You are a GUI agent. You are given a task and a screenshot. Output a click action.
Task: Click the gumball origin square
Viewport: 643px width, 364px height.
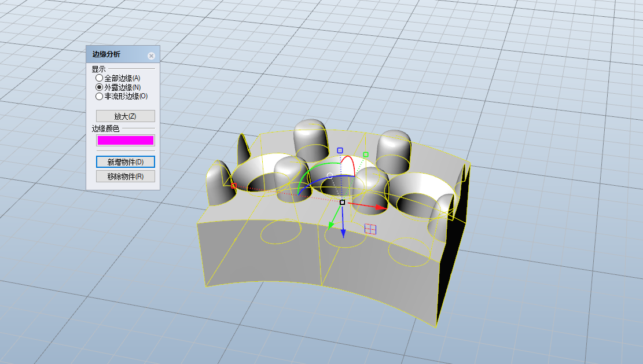point(343,202)
